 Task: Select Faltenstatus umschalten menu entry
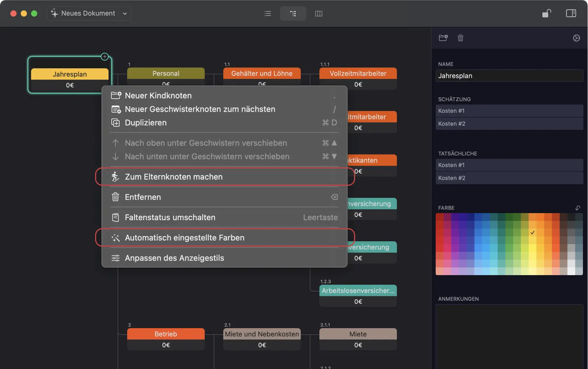coord(170,217)
